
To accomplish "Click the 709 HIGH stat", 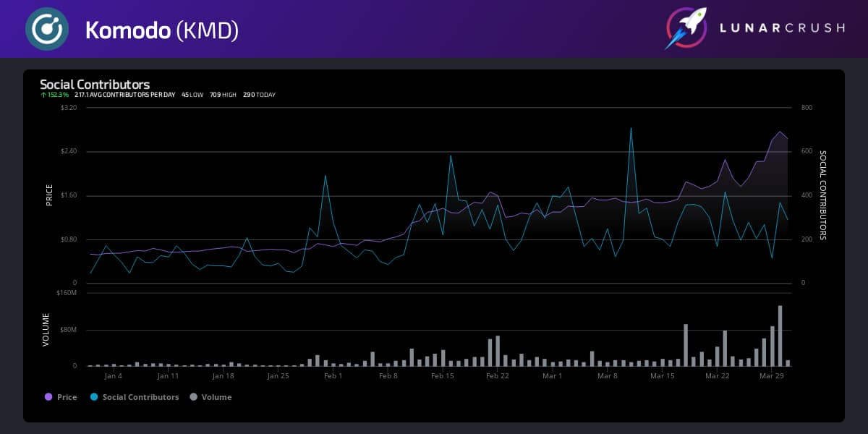I will 224,95.
